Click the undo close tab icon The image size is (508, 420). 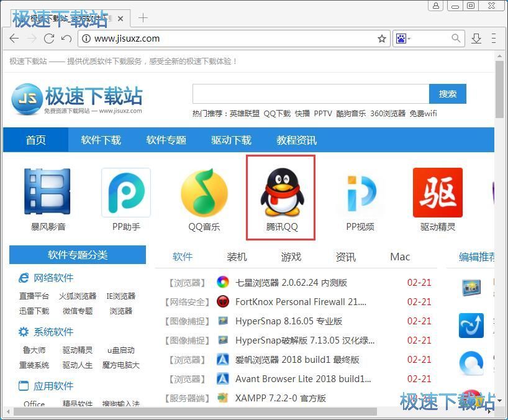pyautogui.click(x=66, y=39)
